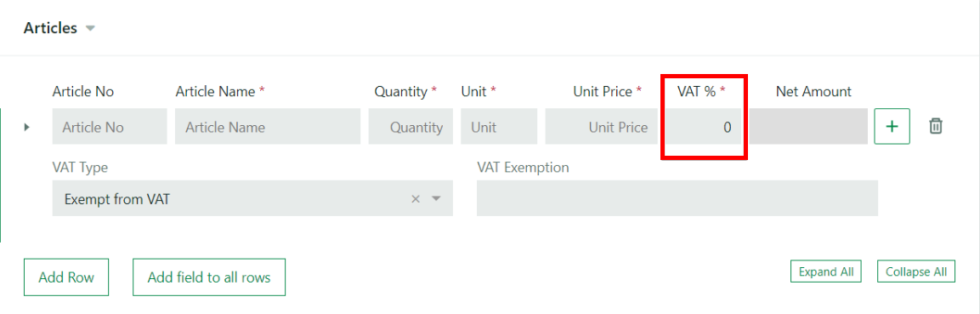Select the Unit input field
Viewport: 980px width, 314px height.
(499, 127)
